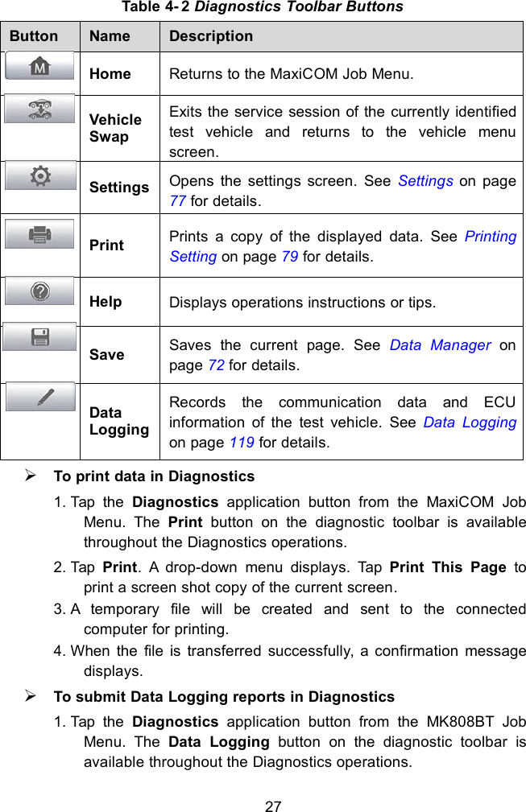The width and height of the screenshot is (526, 812).
Task: Click the Print printer icon
Action: [x=40, y=234]
